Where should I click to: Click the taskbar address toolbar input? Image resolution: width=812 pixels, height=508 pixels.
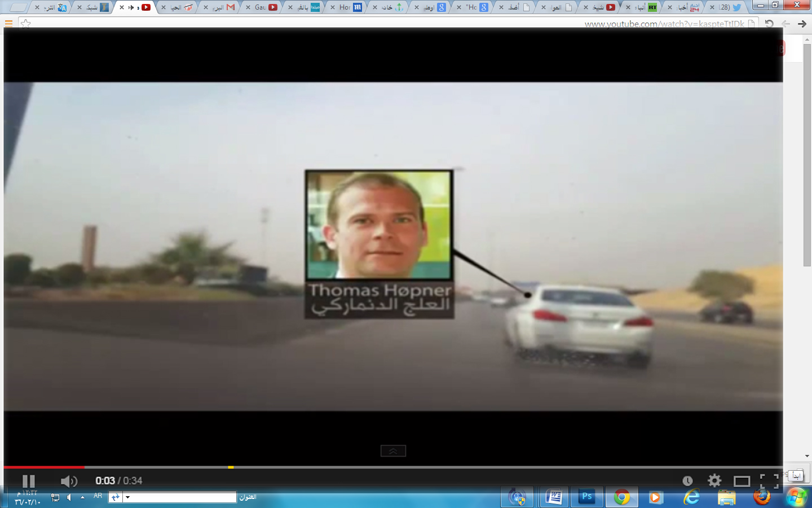pos(179,497)
